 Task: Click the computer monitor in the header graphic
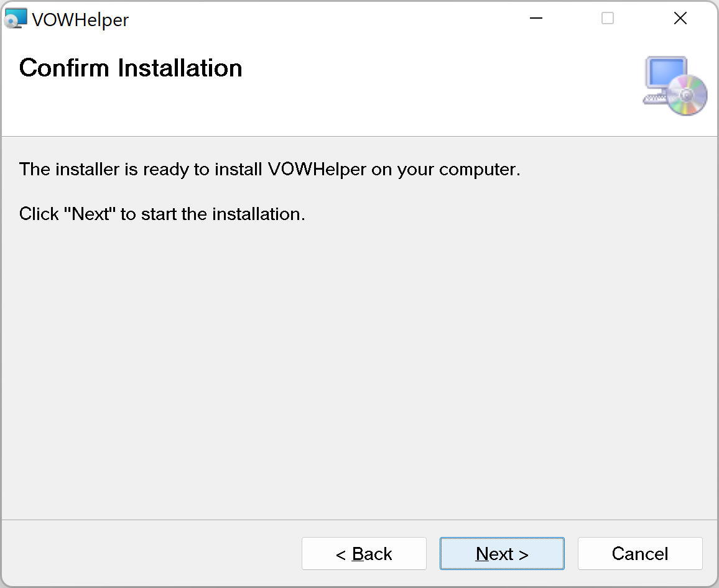pyautogui.click(x=665, y=73)
